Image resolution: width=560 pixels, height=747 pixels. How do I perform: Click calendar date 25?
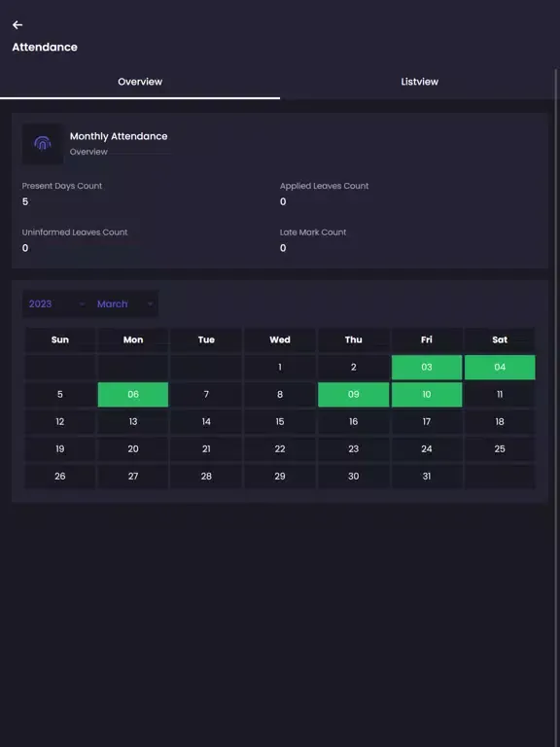tap(500, 448)
